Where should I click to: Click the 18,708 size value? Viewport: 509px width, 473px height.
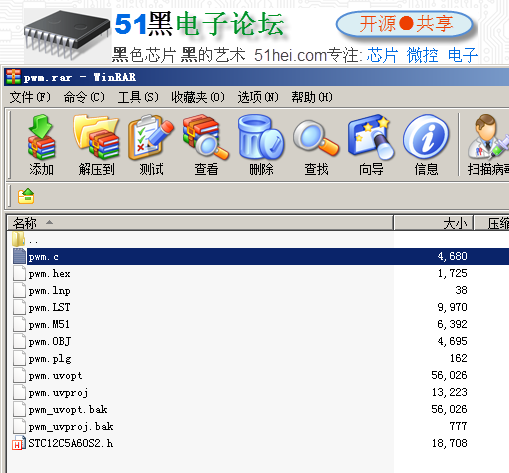[449, 443]
